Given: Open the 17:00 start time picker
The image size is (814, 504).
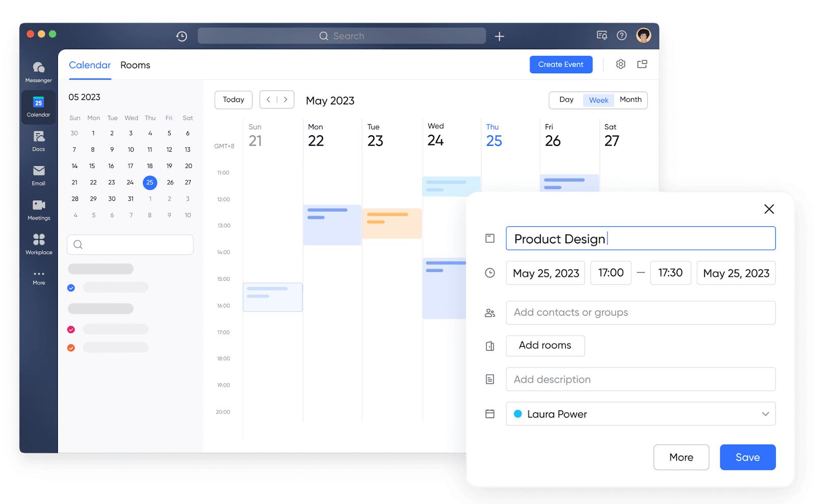Looking at the screenshot, I should (x=611, y=273).
